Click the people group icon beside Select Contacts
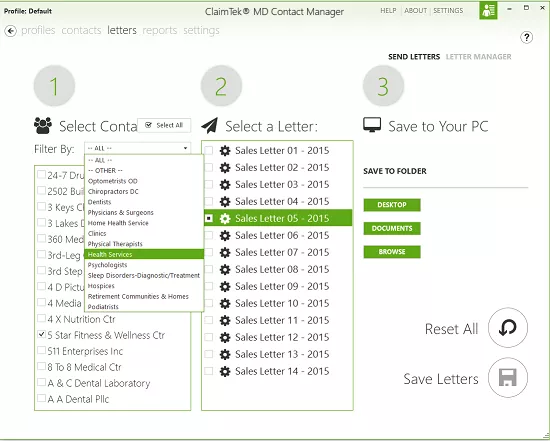 pyautogui.click(x=43, y=126)
